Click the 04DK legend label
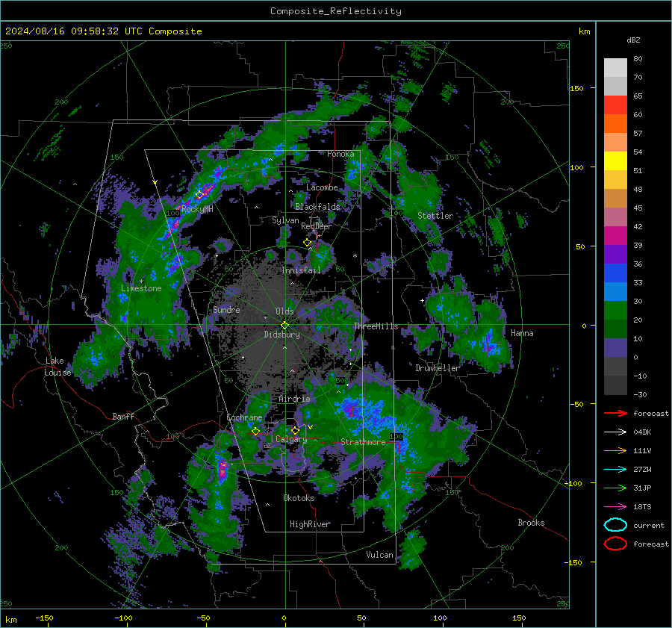This screenshot has width=672, height=628. [642, 432]
